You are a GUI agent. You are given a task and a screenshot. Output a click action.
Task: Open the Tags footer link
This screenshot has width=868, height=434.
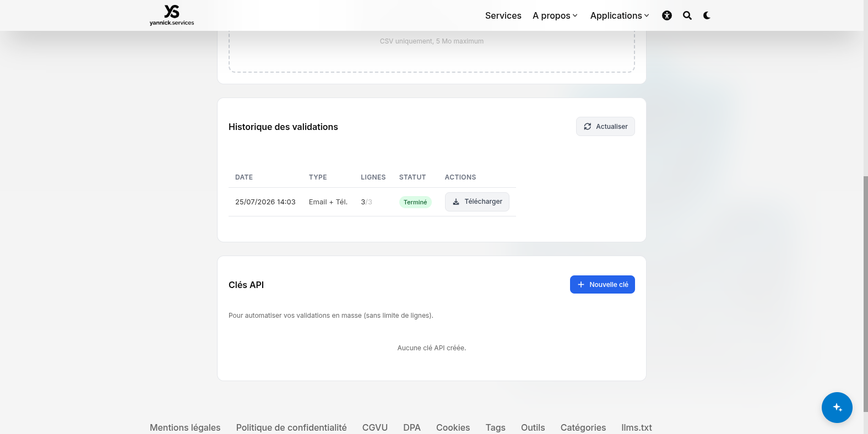pyautogui.click(x=496, y=427)
